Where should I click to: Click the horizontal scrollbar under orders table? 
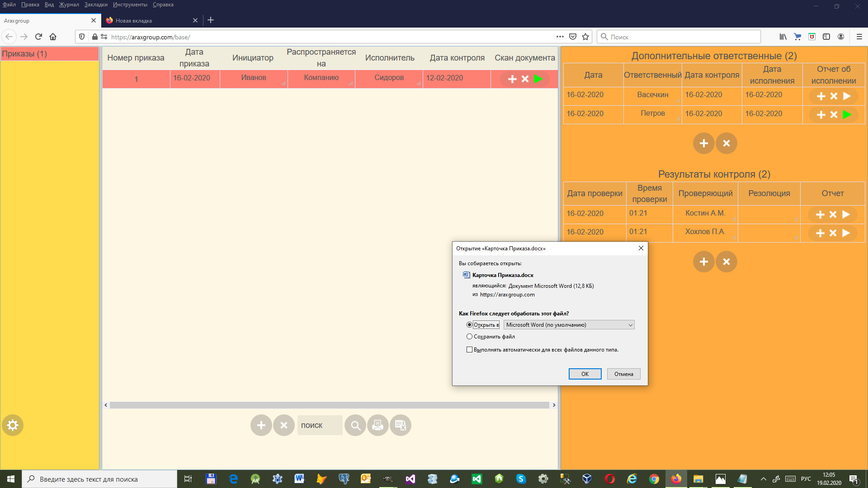329,405
